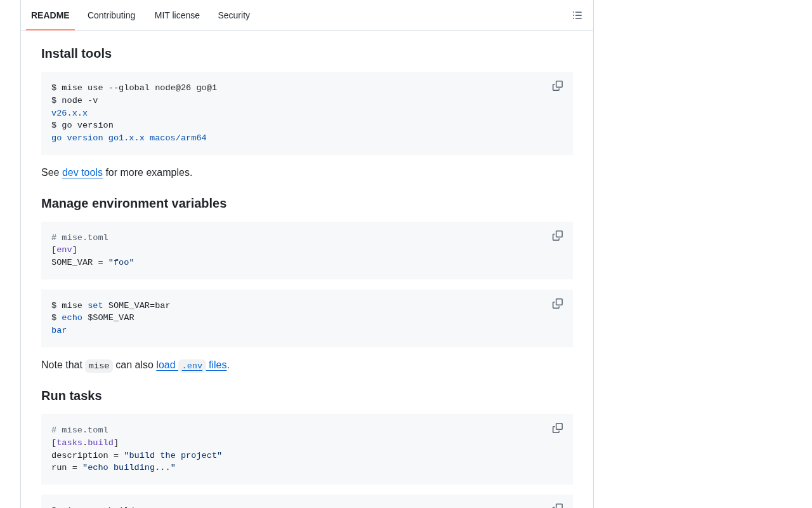Copy the SOME_VAR env mise.toml snippet
This screenshot has width=812, height=508.
pyautogui.click(x=558, y=236)
